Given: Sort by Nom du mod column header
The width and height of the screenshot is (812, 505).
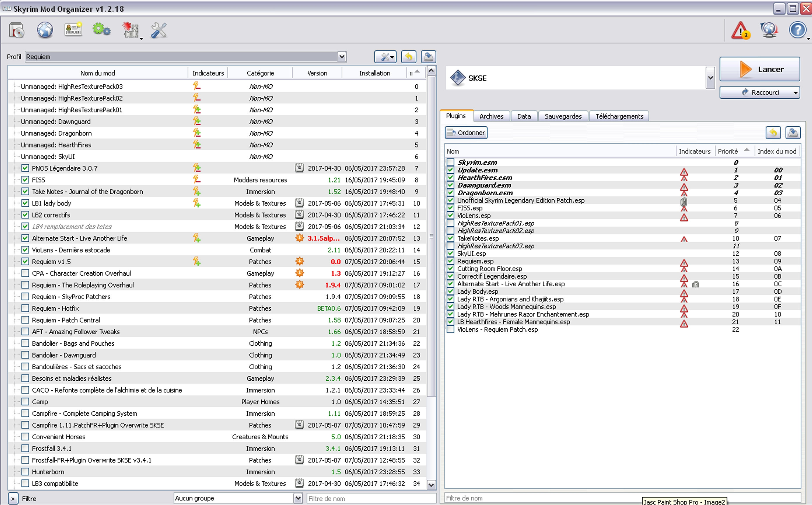Looking at the screenshot, I should point(97,73).
